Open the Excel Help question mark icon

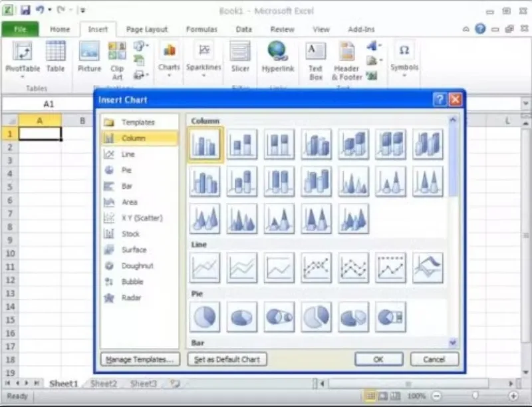tap(480, 29)
